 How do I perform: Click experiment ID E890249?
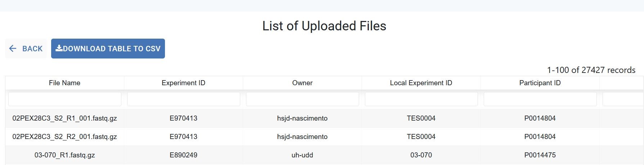(x=183, y=155)
